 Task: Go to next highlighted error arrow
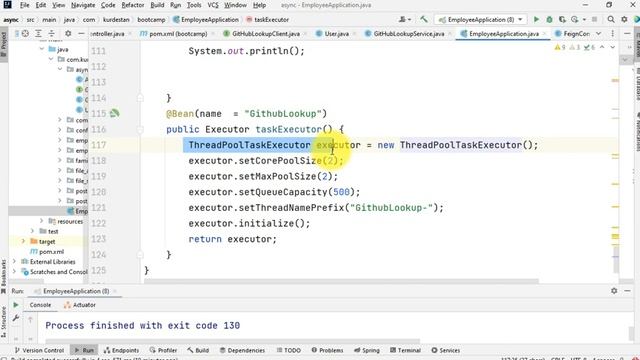tap(613, 48)
